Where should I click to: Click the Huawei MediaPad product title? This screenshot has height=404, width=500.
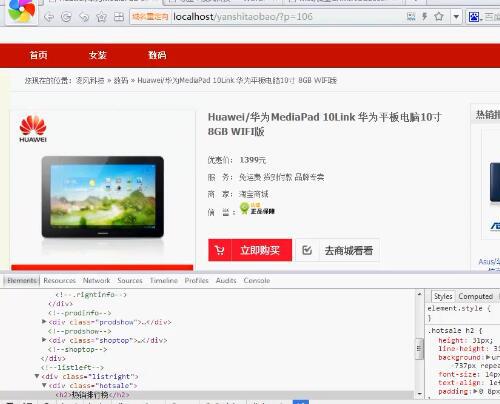click(x=324, y=124)
